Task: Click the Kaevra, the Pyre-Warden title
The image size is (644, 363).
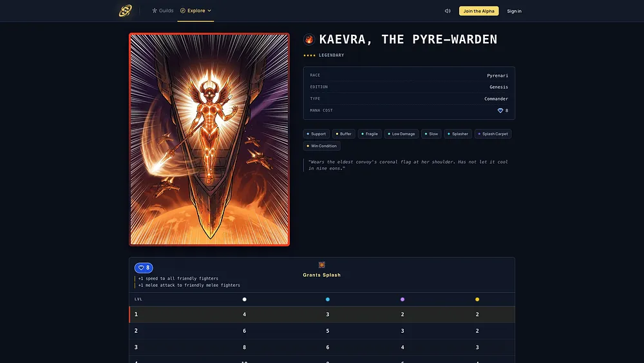Action: [408, 39]
